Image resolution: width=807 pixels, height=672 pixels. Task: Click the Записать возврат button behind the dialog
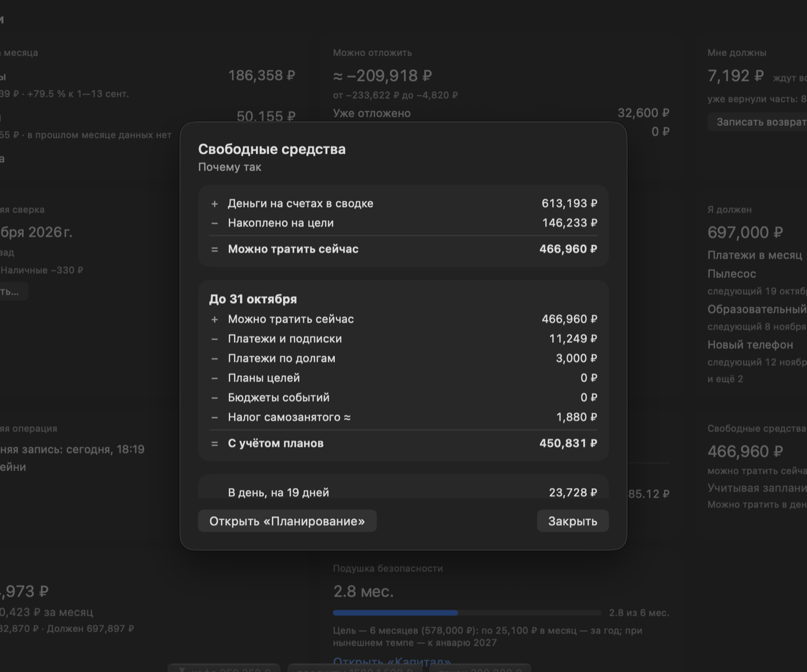pos(757,122)
